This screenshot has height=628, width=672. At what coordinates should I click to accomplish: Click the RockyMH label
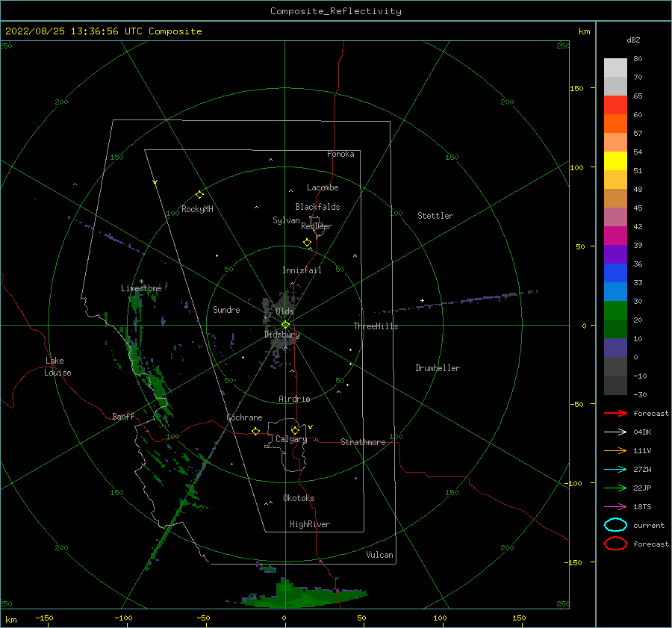(197, 209)
